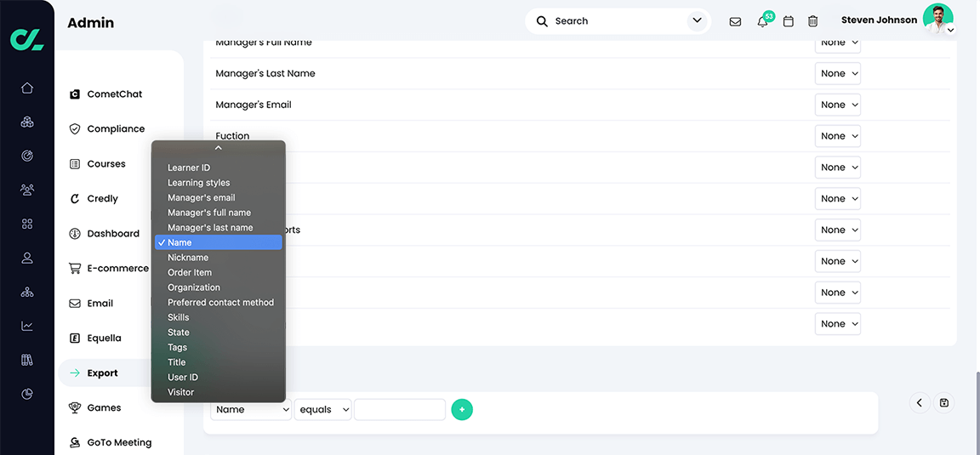The width and height of the screenshot is (980, 455).
Task: Open the Name filter field dropdown
Action: [251, 409]
